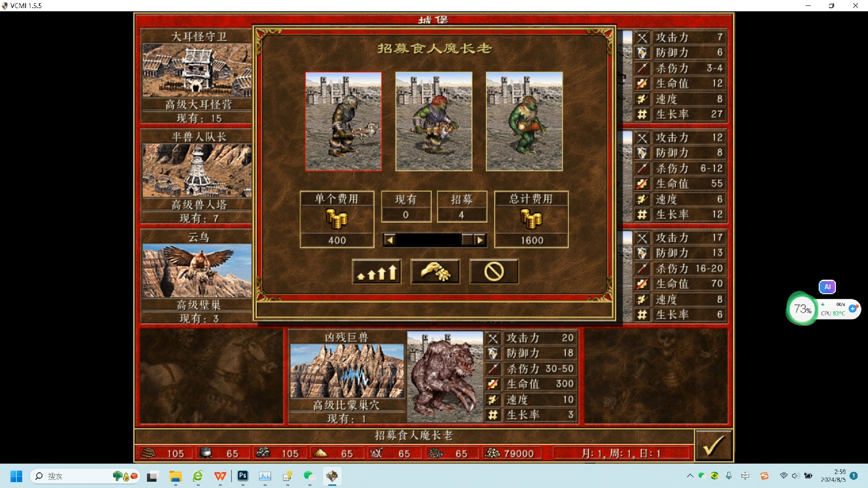Click the recruit gauntlet hand button
Screen dimensions: 868x488
coord(435,272)
